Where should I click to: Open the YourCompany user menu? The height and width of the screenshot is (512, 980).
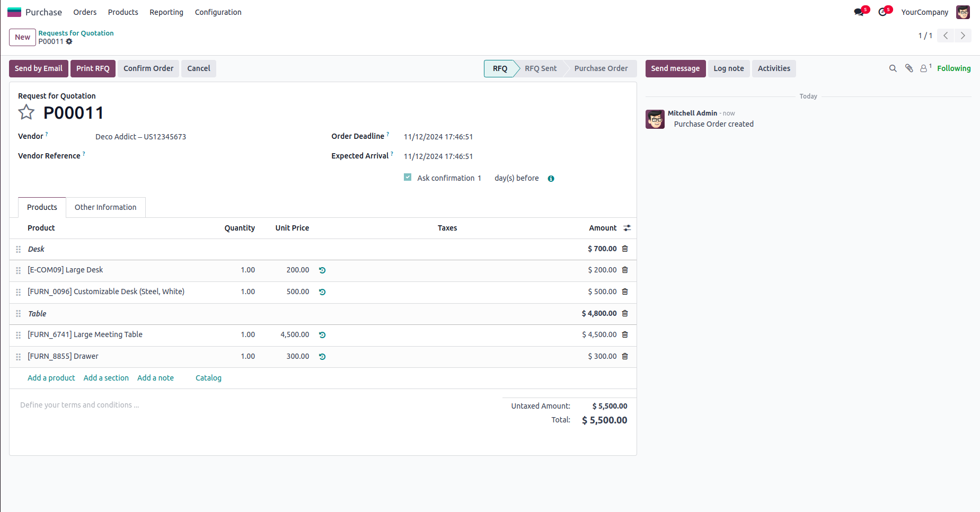click(x=924, y=12)
